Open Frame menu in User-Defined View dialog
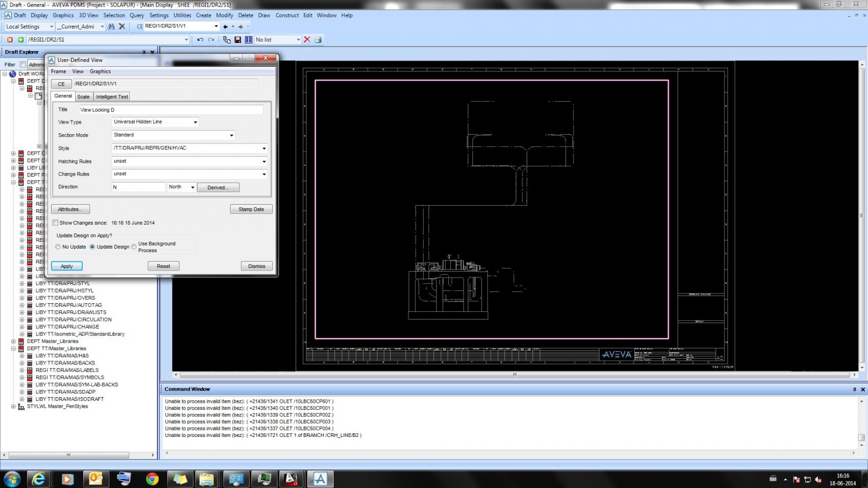This screenshot has width=868, height=488. 58,71
